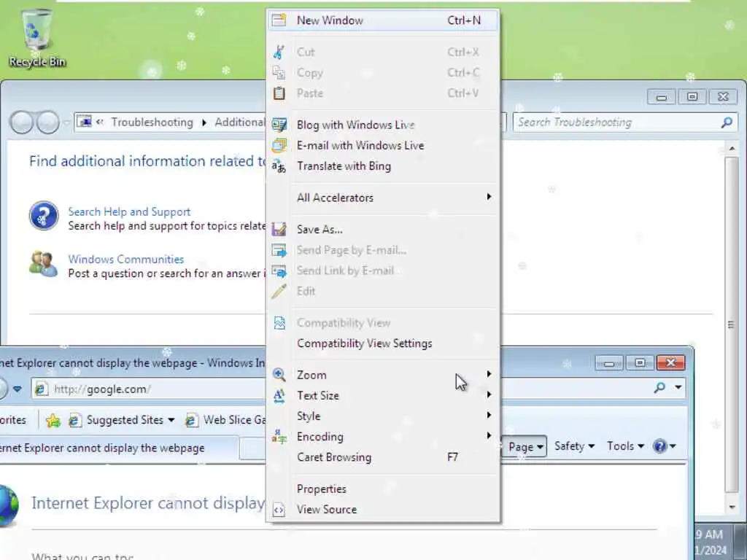Choose View Source menu entry
This screenshot has height=560, width=747.
(x=383, y=510)
